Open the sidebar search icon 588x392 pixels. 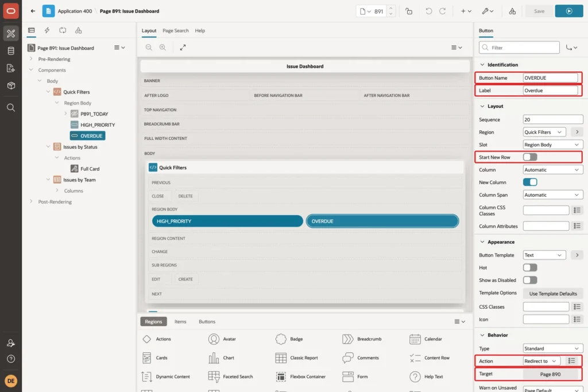pos(11,107)
